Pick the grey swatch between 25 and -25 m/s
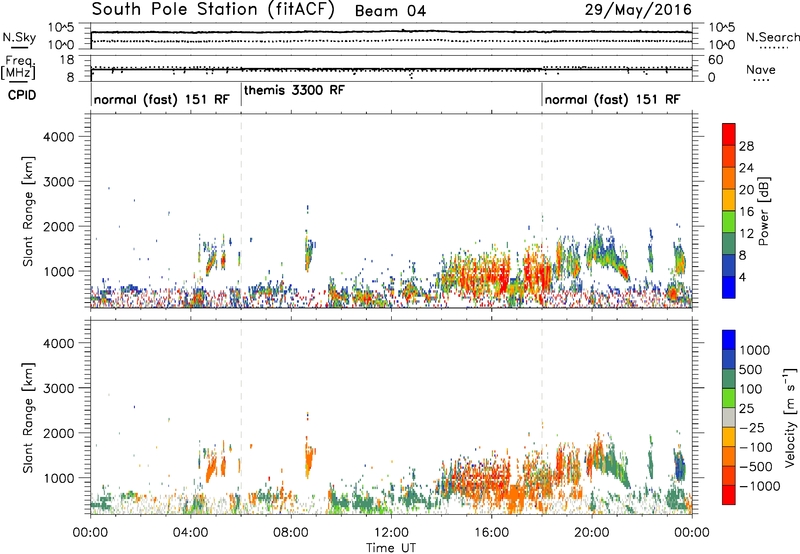The width and height of the screenshot is (800, 554). pyautogui.click(x=729, y=418)
